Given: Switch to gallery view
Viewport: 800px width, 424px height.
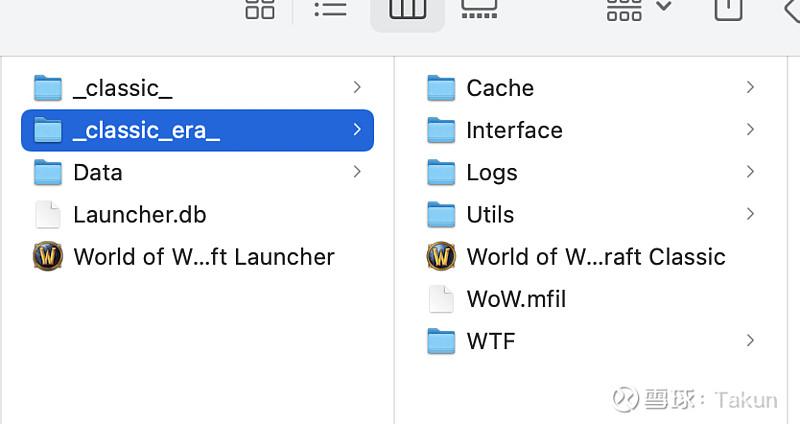Looking at the screenshot, I should coord(479,9).
